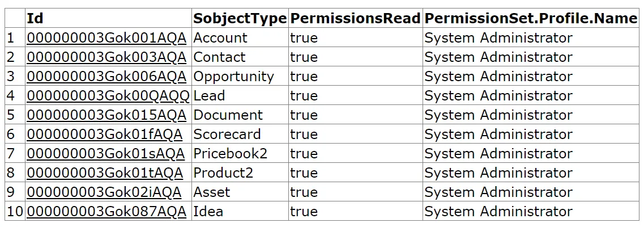The height and width of the screenshot is (227, 644).
Task: Open record link 000000003Gok006AQA
Action: click(x=106, y=77)
